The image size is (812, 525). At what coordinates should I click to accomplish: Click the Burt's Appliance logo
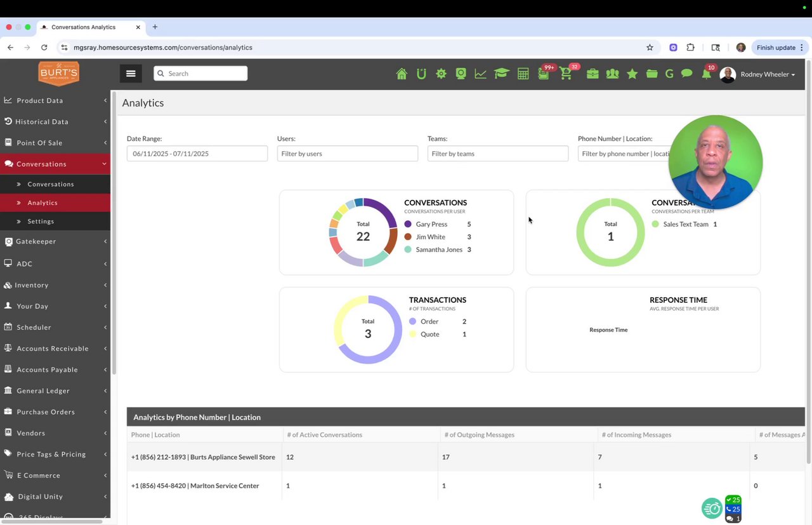click(58, 74)
